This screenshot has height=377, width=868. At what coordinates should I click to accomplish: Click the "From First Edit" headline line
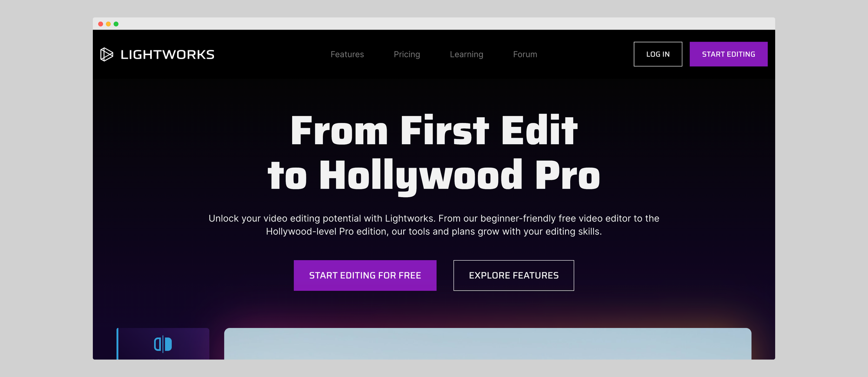coord(434,131)
